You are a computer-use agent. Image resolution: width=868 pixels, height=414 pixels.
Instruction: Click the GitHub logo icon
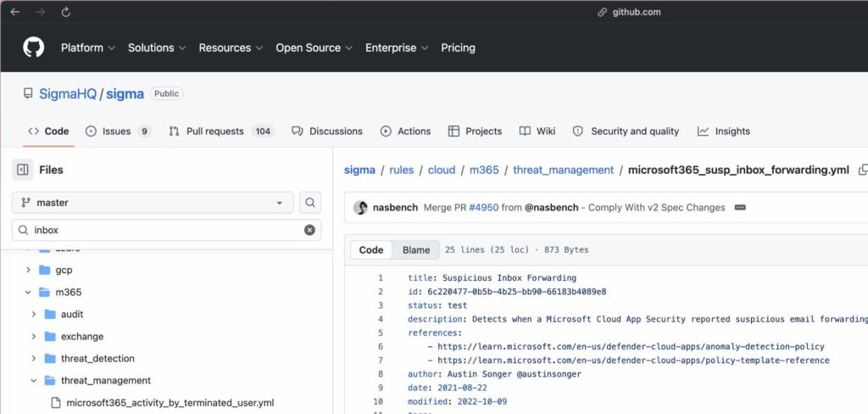[33, 48]
